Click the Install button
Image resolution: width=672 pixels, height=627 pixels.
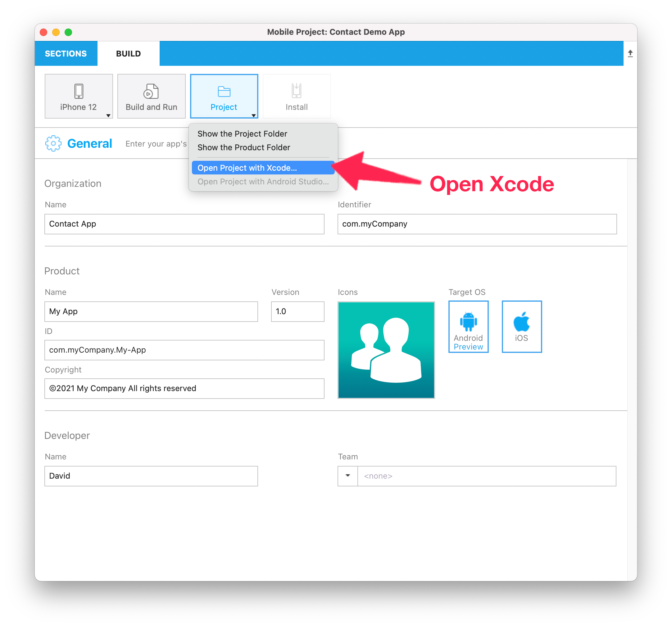pyautogui.click(x=297, y=96)
